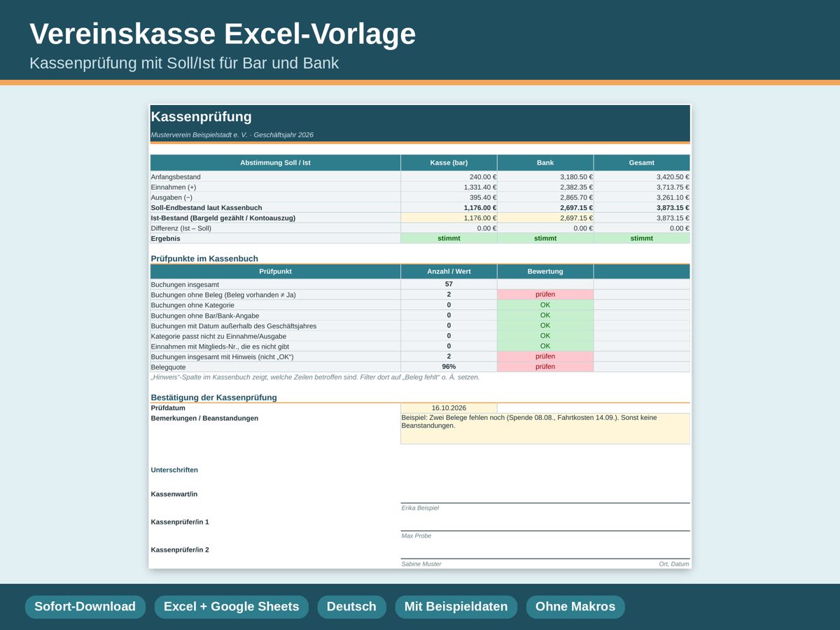Click the Soll-Endbestand laut Kassenbuch label
840x630 pixels.
[206, 208]
